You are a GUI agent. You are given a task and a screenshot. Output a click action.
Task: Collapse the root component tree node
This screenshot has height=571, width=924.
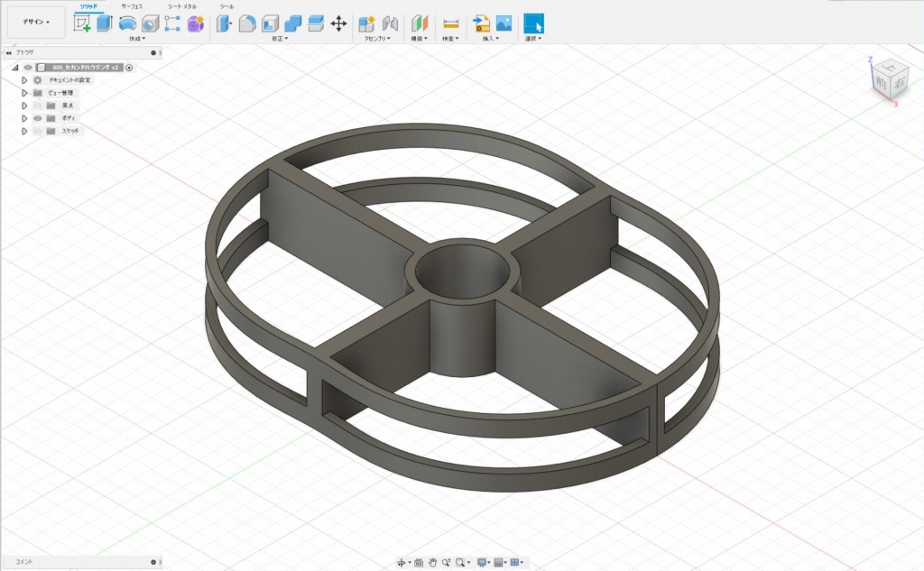[x=15, y=68]
